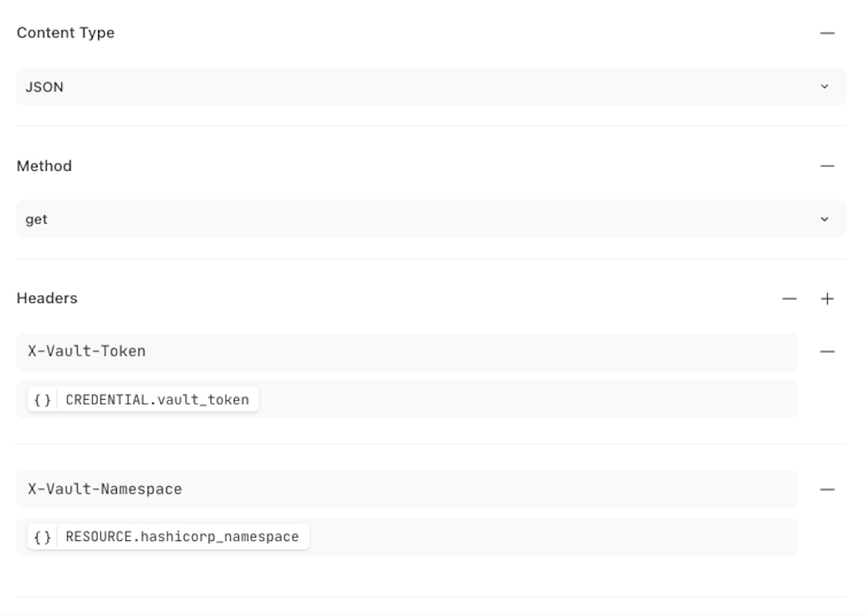Open the JSON content type dropdown
866x616 pixels.
430,87
